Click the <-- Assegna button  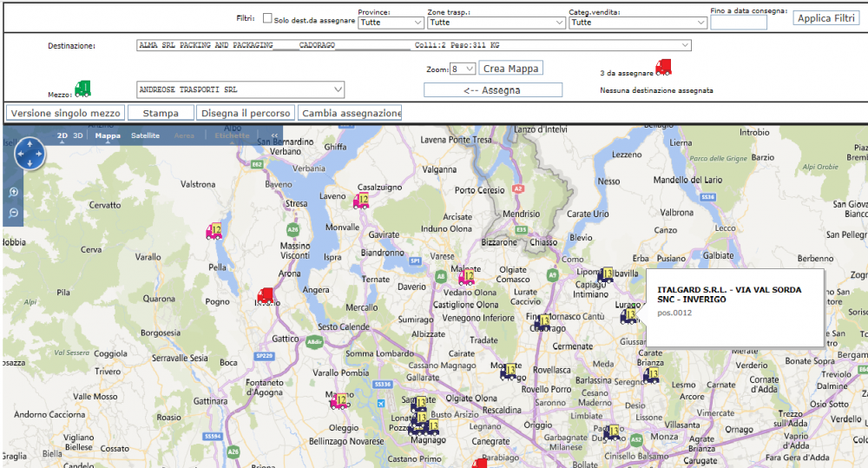pyautogui.click(x=493, y=90)
